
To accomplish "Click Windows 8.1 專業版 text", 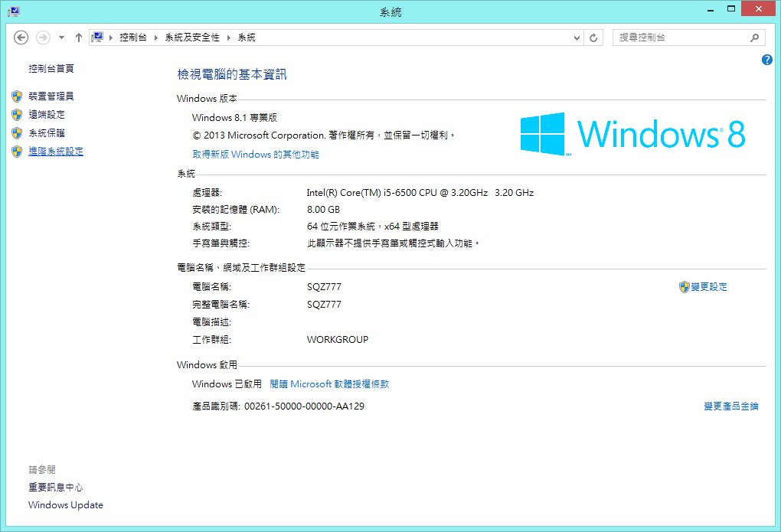I will click(x=234, y=118).
